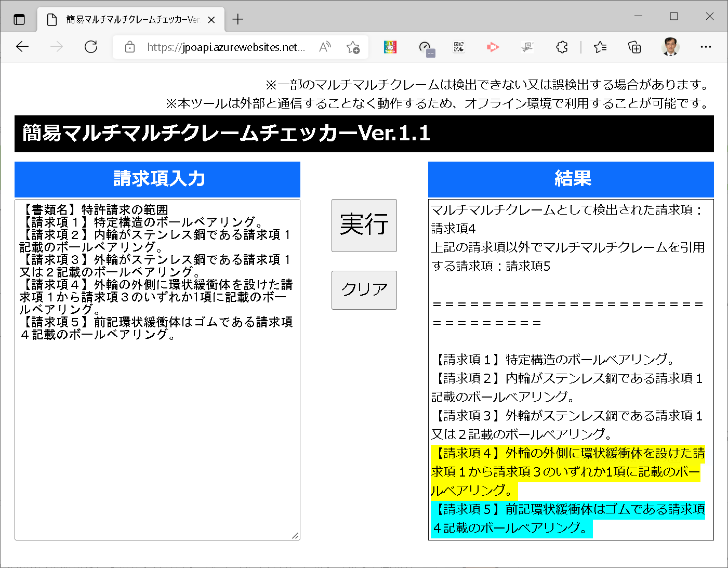The height and width of the screenshot is (568, 728).
Task: View site permissions via the lock icon
Action: coord(130,47)
